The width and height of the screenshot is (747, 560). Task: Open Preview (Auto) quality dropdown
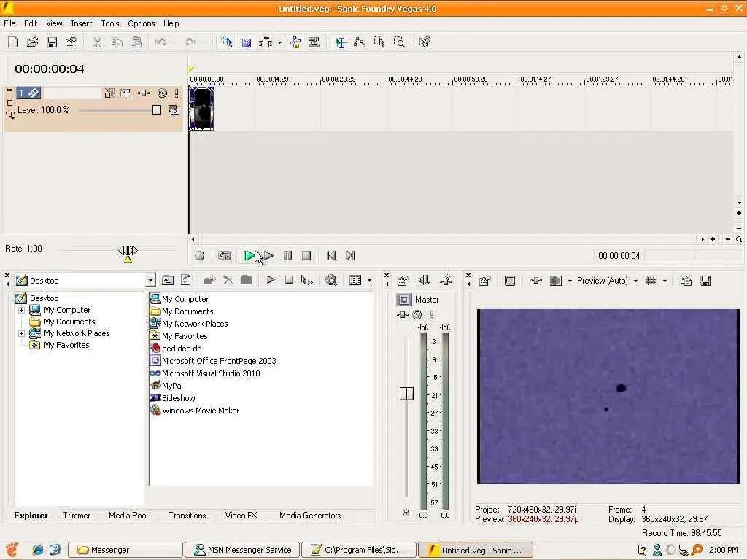click(607, 281)
